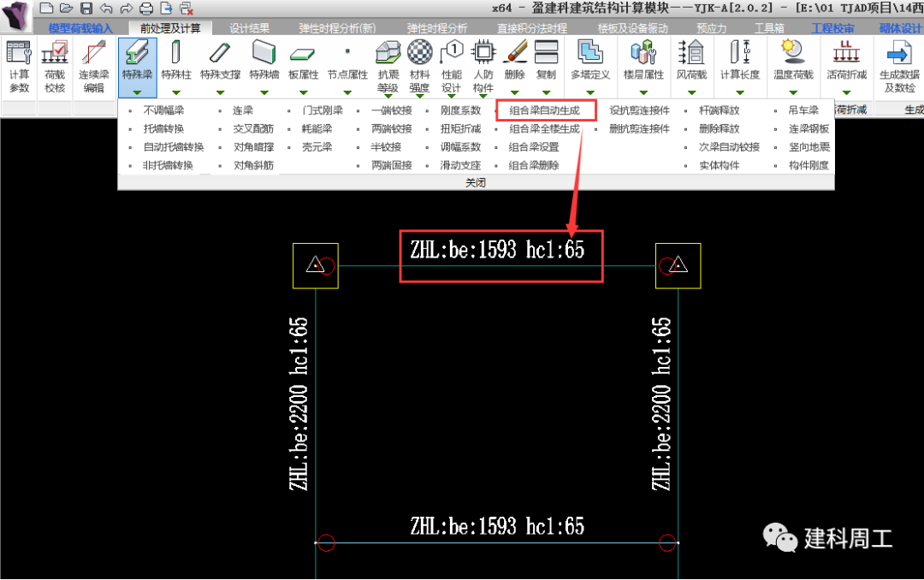
Task: Click 关闭 to close the dropdown panel
Action: pos(476,183)
